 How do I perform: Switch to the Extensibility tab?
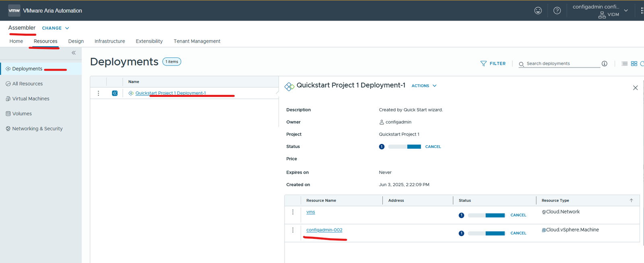(x=149, y=41)
